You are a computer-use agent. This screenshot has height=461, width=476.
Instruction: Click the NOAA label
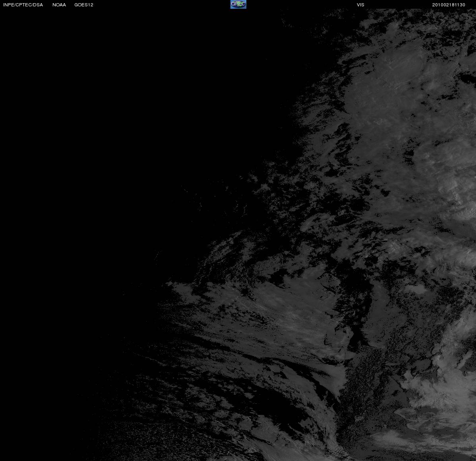(59, 5)
